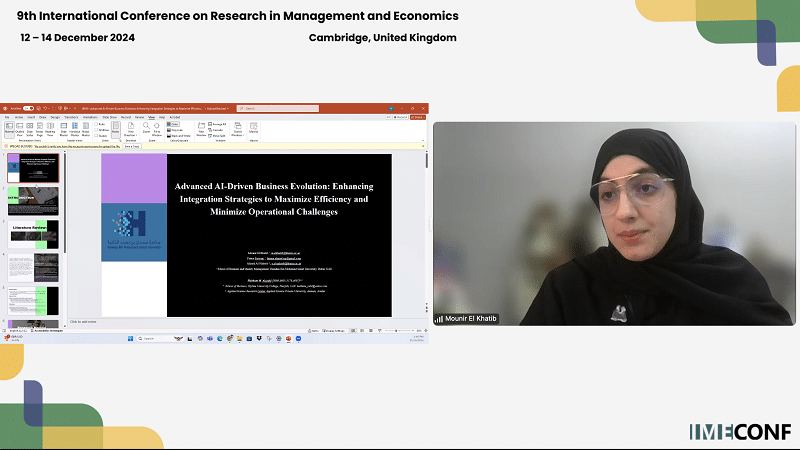Open the Insert ribbon tab
This screenshot has height=450, width=800.
[x=31, y=116]
